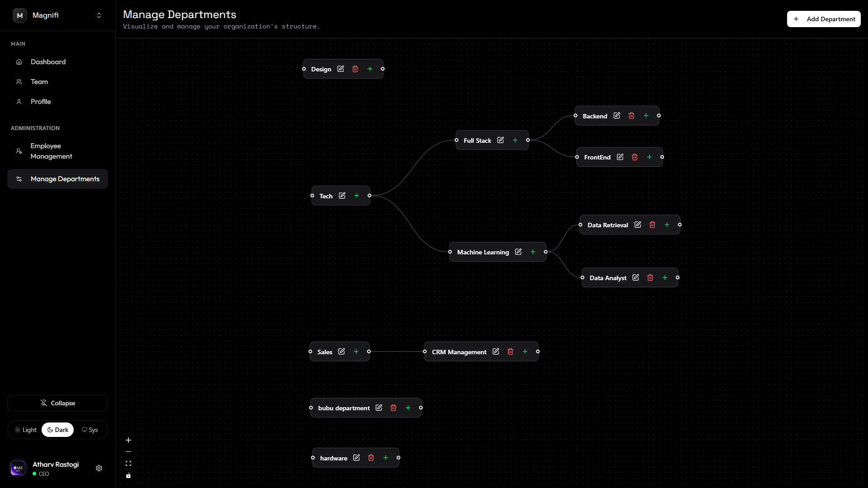Zoom in using the canvas plus control
This screenshot has height=488, width=868.
coord(128,440)
